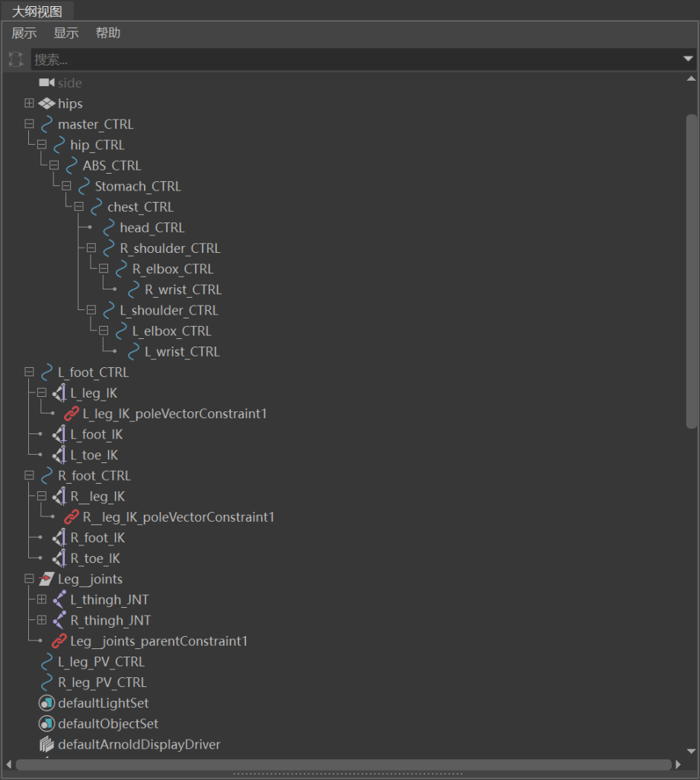Expand the R_thingh_JNT joint hierarchy
Viewport: 700px width, 780px height.
(42, 620)
